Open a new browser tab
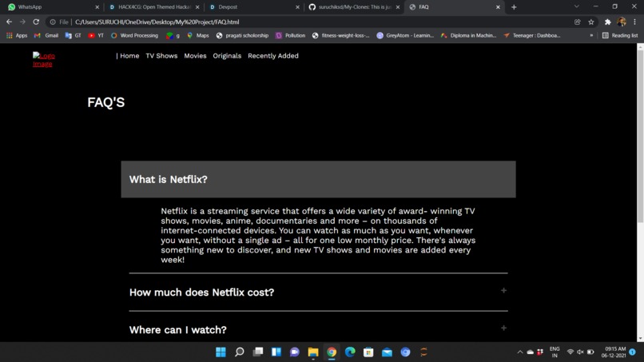 tap(514, 7)
